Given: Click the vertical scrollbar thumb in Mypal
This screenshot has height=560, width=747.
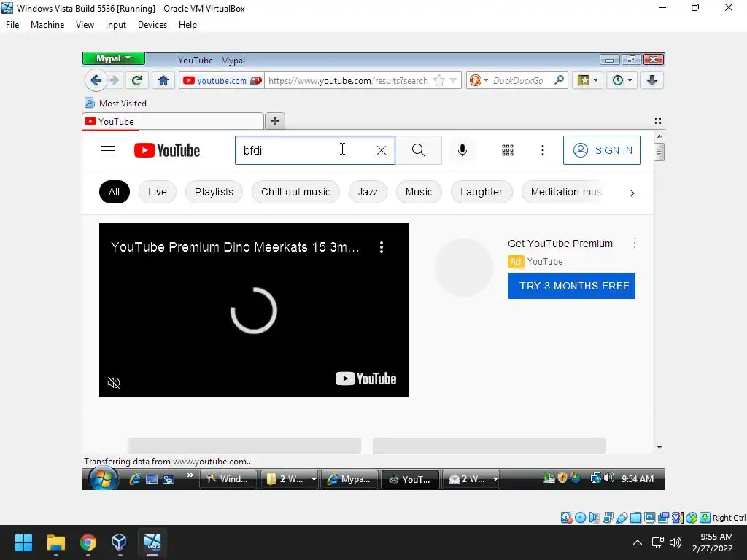Looking at the screenshot, I should pos(659,152).
